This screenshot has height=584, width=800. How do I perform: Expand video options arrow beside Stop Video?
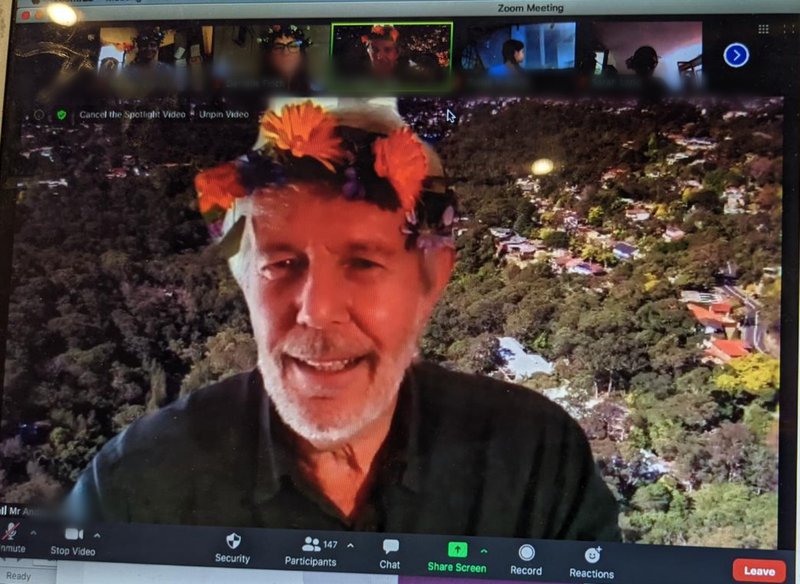[x=97, y=535]
